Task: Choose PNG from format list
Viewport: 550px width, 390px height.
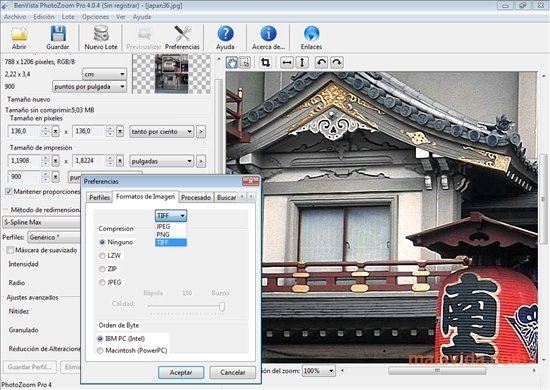Action: (x=171, y=234)
